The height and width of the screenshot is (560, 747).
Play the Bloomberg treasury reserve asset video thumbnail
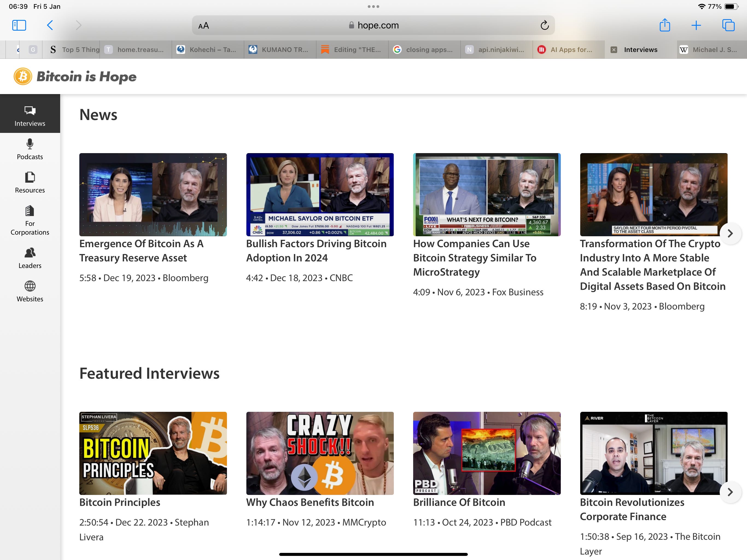(x=153, y=194)
